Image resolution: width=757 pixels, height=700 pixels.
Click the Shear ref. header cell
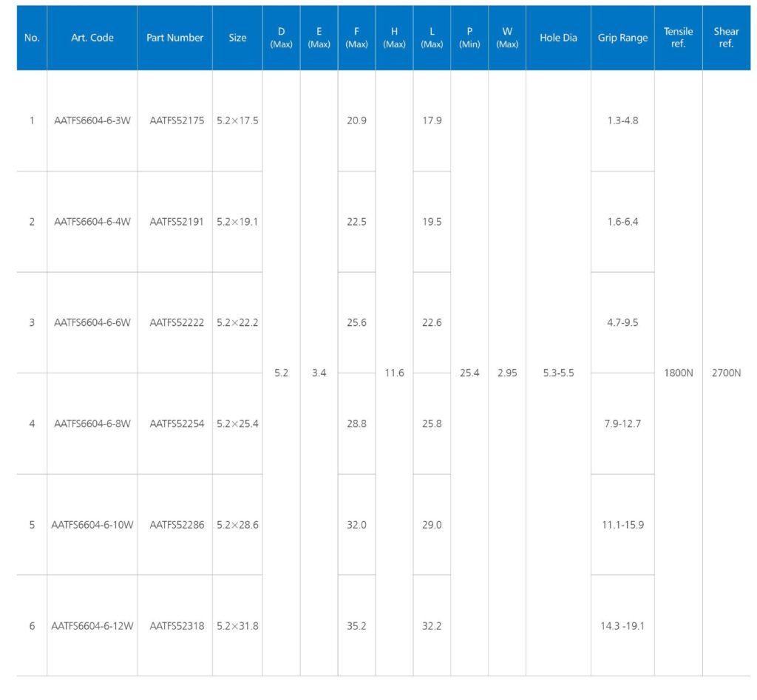[726, 38]
